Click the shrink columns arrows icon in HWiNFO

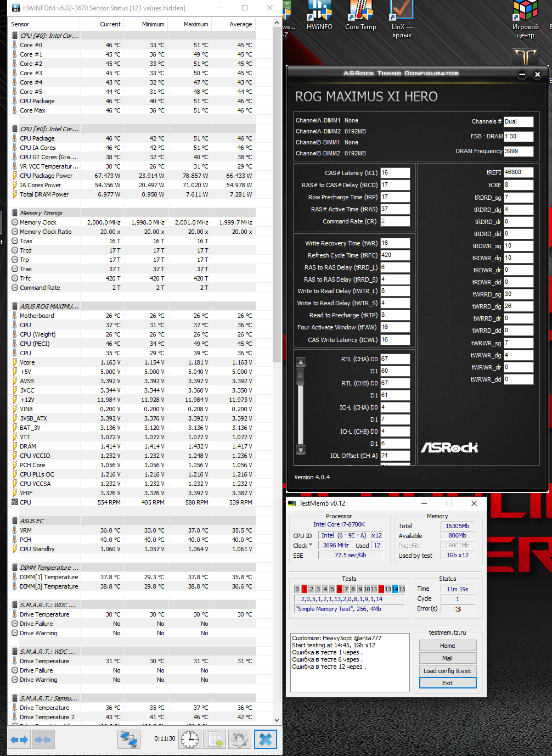click(43, 740)
